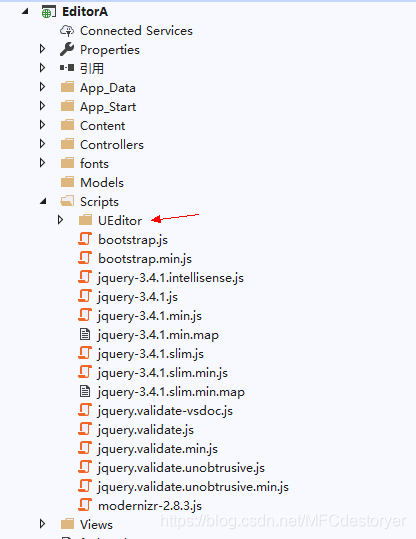
Task: Select the App_Start folder name
Action: pos(108,107)
